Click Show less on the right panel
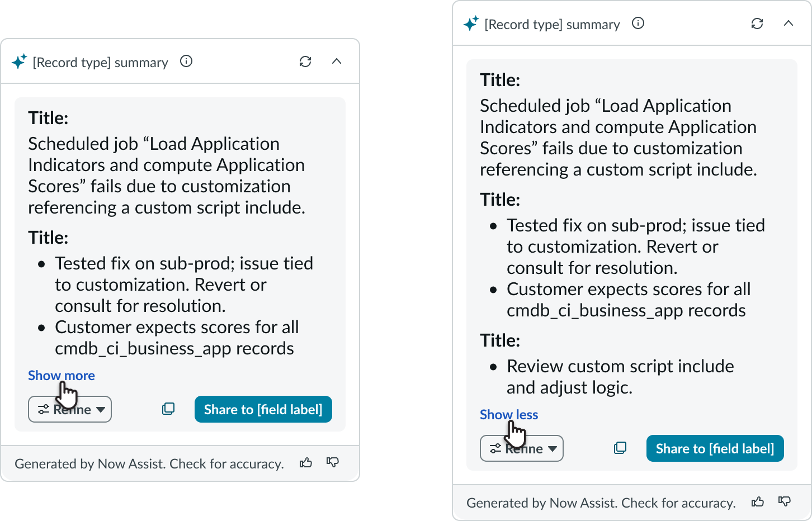Image resolution: width=812 pixels, height=521 pixels. pyautogui.click(x=508, y=414)
